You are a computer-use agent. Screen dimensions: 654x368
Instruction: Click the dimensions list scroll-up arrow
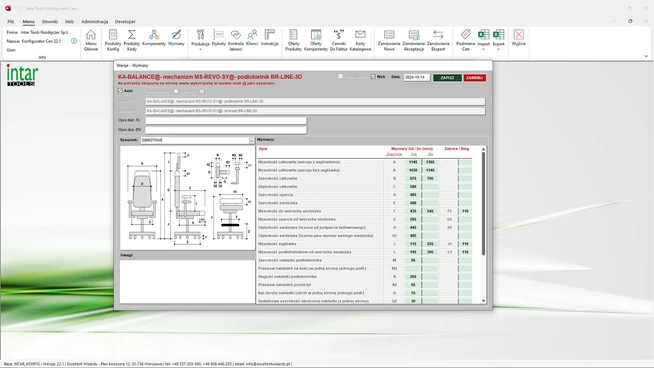[x=483, y=149]
